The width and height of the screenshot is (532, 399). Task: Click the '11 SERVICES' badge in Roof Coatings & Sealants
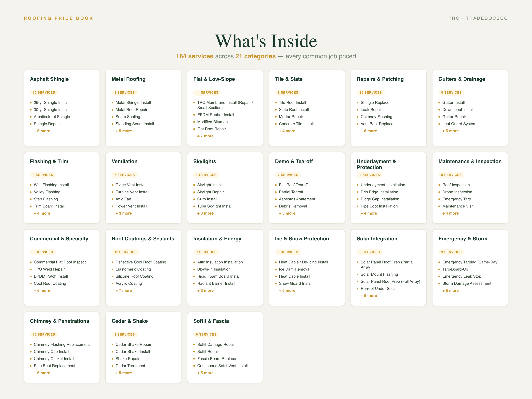click(125, 252)
